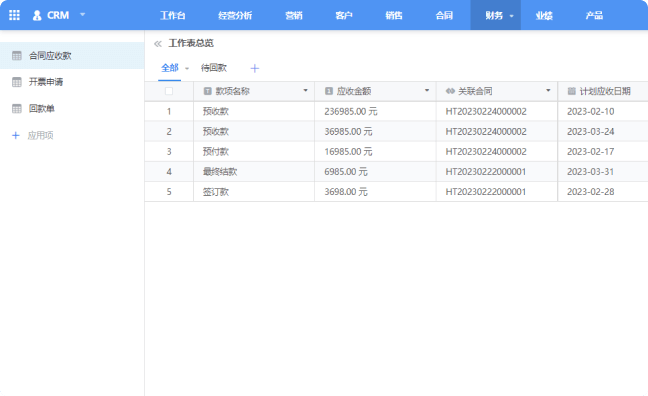Add a new 应用项

(40, 135)
